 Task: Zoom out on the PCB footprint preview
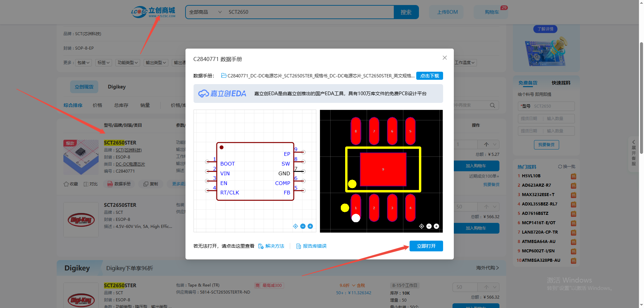pos(429,226)
